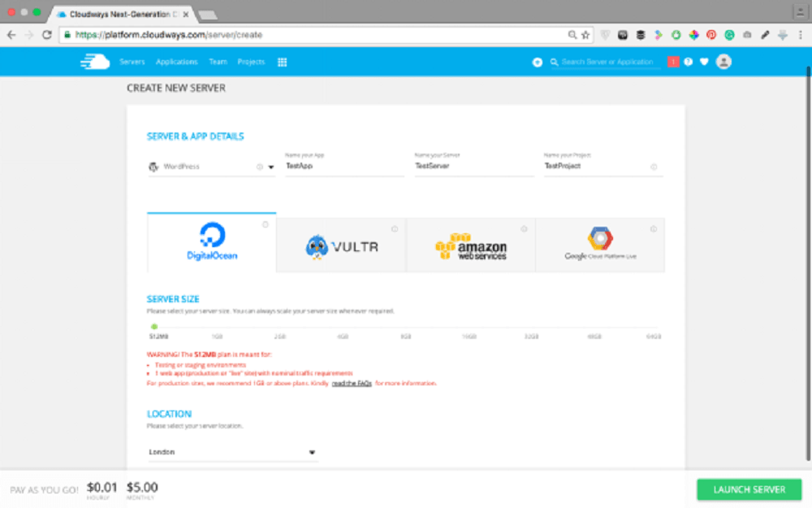The width and height of the screenshot is (812, 508).
Task: Click the page vertical scrollbar
Action: click(808, 263)
